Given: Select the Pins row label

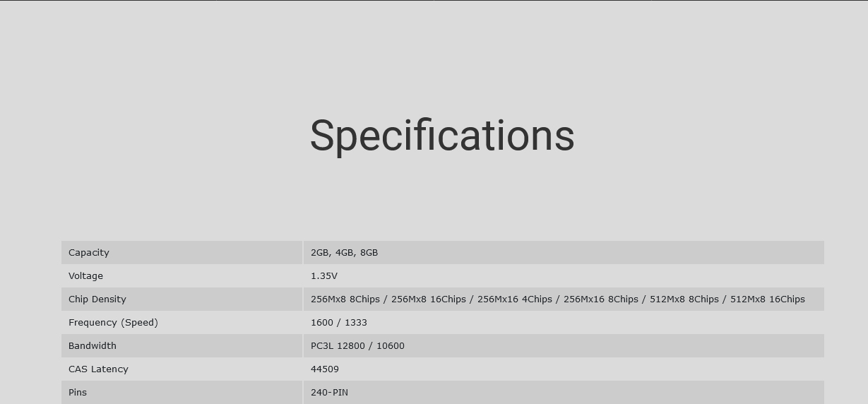Looking at the screenshot, I should [x=78, y=392].
